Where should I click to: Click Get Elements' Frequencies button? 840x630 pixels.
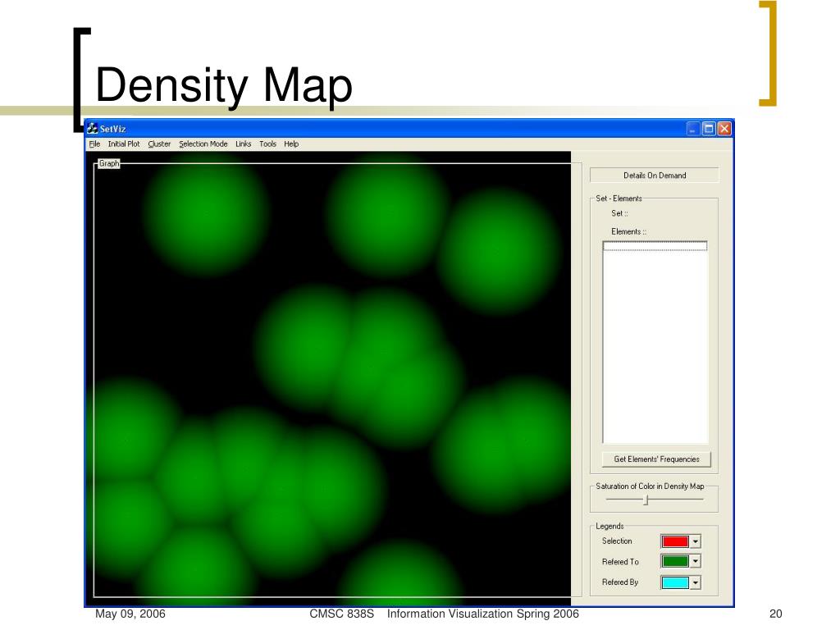(x=656, y=459)
